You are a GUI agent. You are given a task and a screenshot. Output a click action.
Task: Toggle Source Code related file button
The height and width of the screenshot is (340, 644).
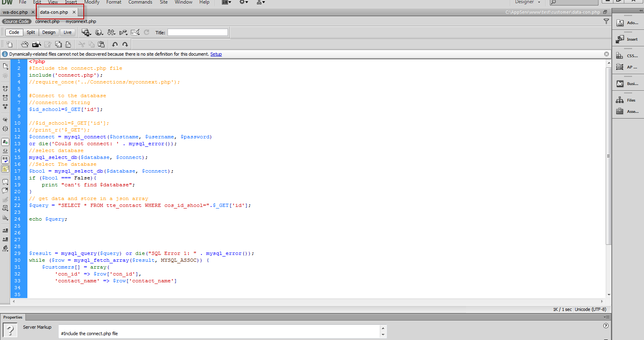17,21
